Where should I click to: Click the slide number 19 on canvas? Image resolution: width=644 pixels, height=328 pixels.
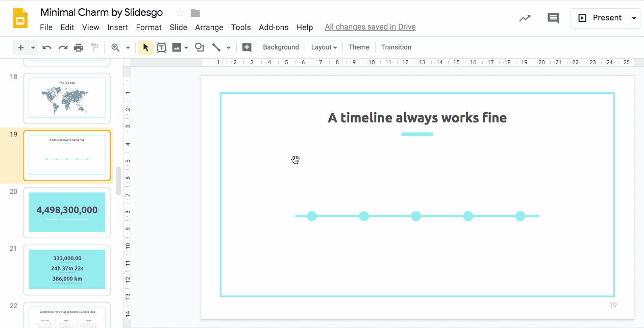[613, 306]
